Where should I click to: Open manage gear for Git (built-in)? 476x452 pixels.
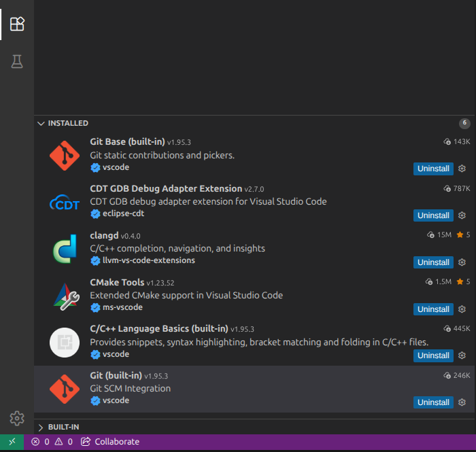pos(462,402)
